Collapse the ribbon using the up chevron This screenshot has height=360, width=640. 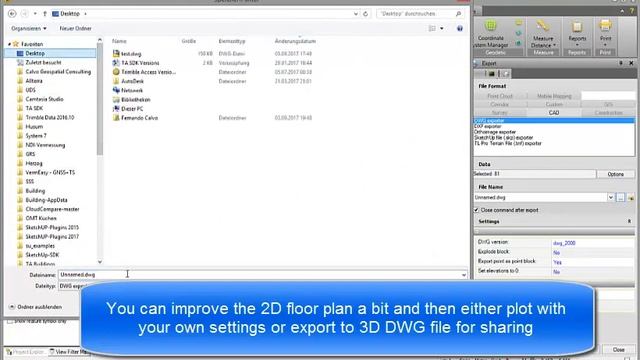(622, 11)
